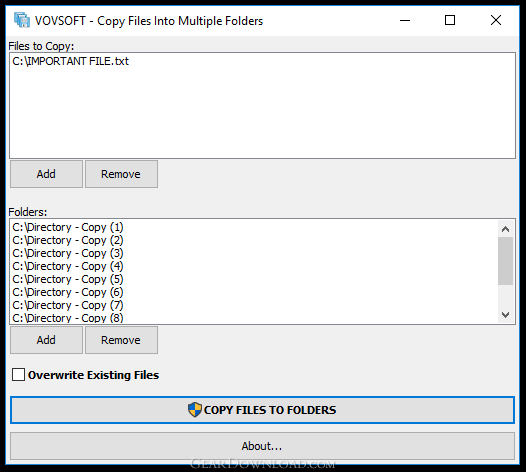Remove the selected file from Files to Copy
Viewport: 526px width, 472px height.
click(121, 174)
